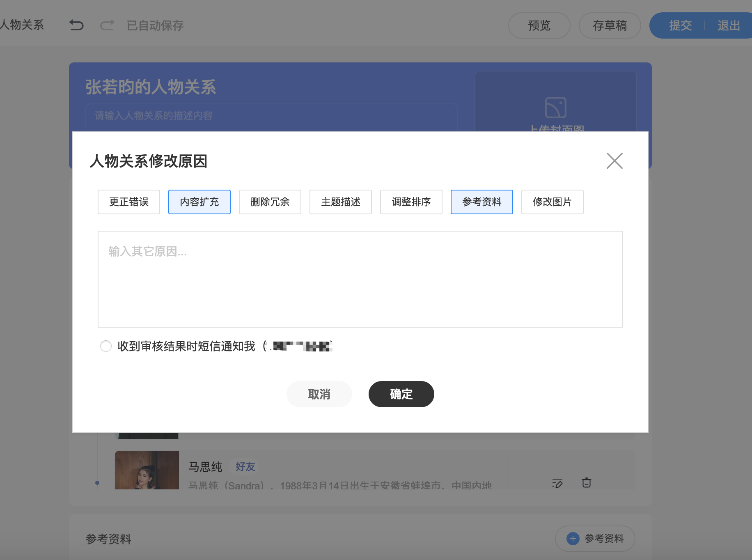752x560 pixels.
Task: Click the 马思纯 biography description text
Action: (340, 485)
